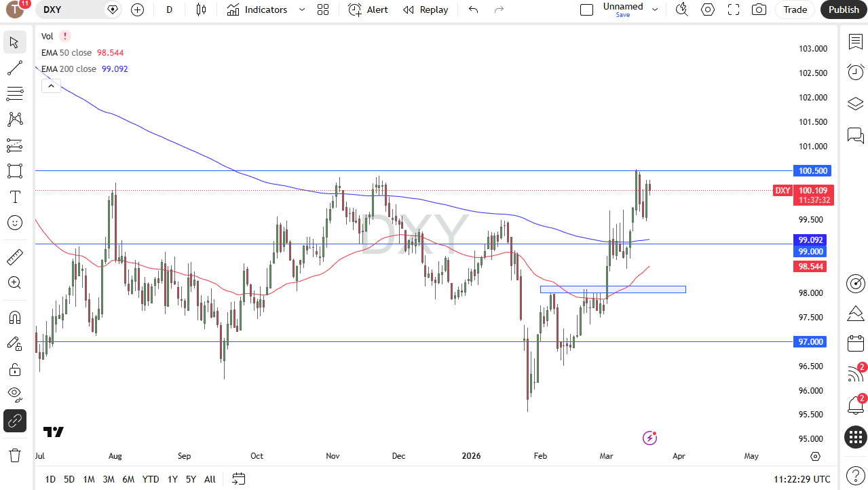The image size is (868, 490).
Task: Open the Fibonacci retracement tool group
Action: 15,94
